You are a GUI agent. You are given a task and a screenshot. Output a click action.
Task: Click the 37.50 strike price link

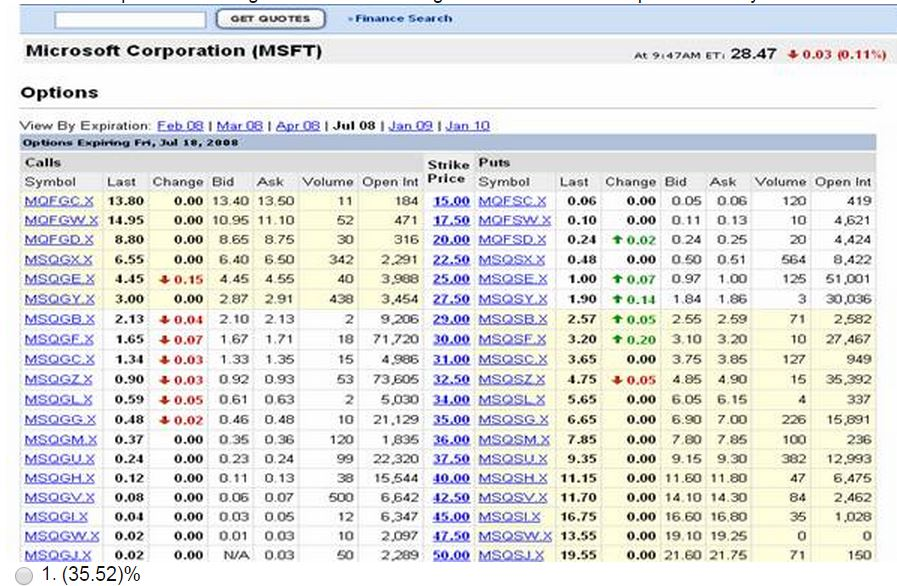[x=451, y=459]
